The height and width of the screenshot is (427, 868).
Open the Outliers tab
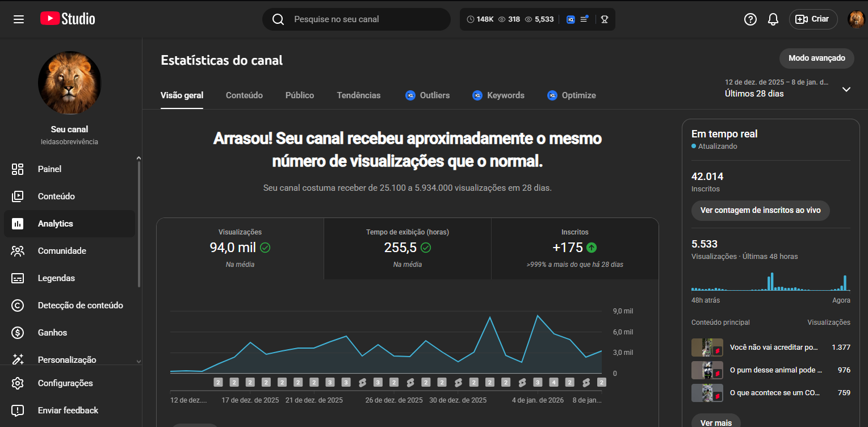pyautogui.click(x=427, y=95)
